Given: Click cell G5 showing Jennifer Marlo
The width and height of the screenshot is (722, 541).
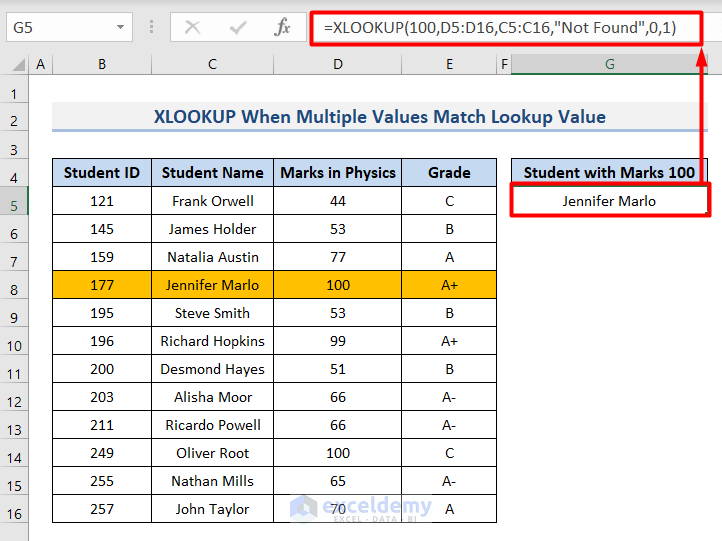Looking at the screenshot, I should [x=609, y=201].
